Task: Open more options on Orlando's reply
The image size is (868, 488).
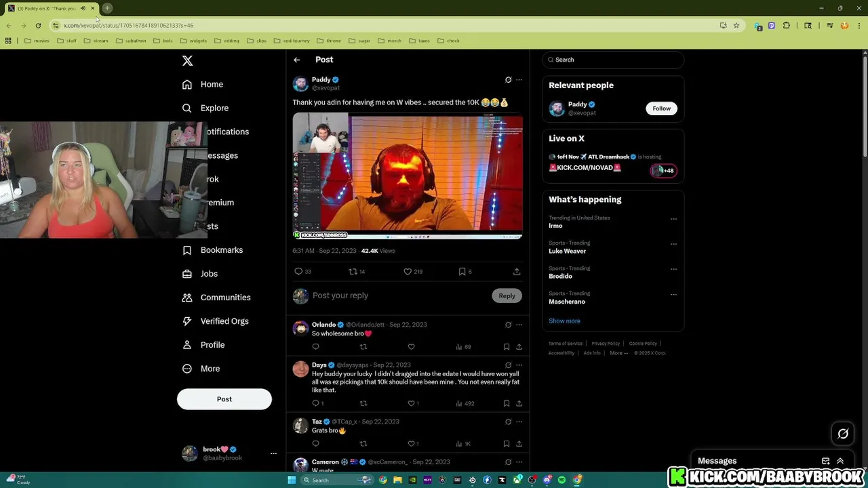Action: [x=519, y=325]
